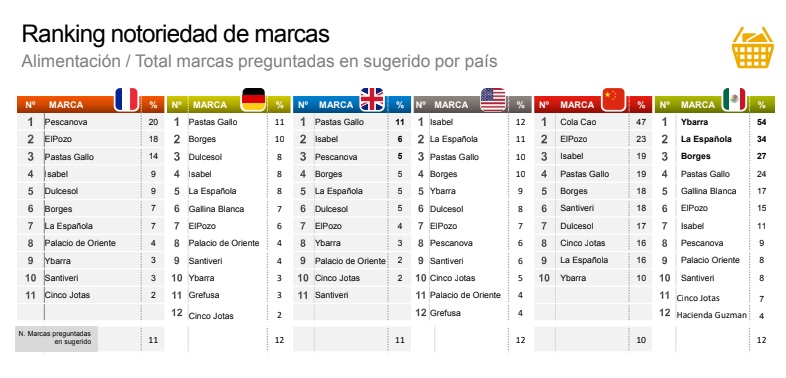Image resolution: width=786 pixels, height=378 pixels.
Task: Select Ybarra at top of Mexico table
Action: pyautogui.click(x=694, y=122)
